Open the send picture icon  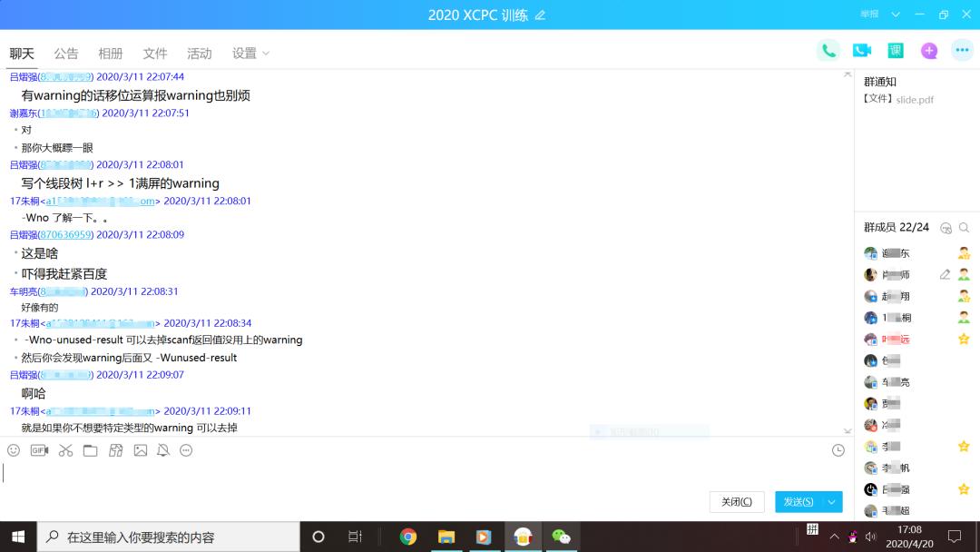[x=140, y=450]
